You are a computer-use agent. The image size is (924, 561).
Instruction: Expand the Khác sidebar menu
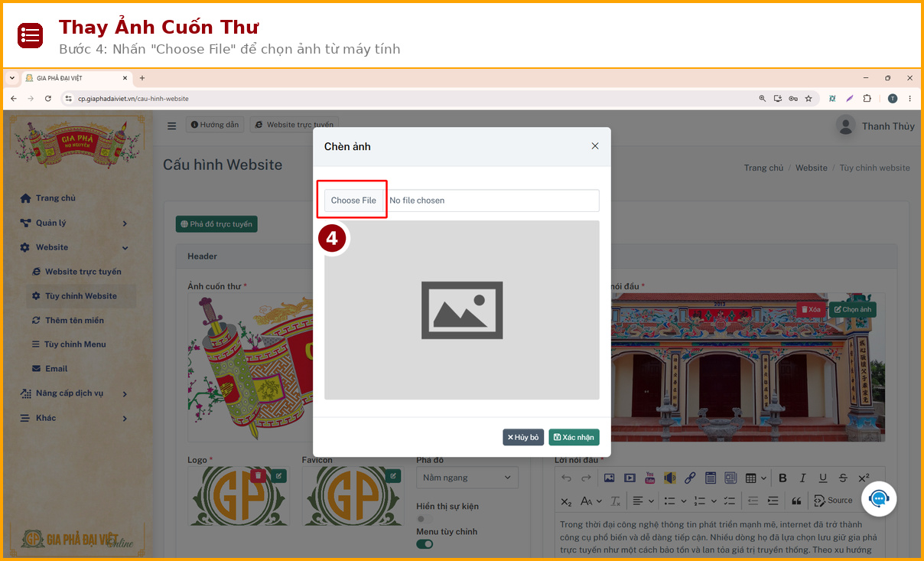74,418
